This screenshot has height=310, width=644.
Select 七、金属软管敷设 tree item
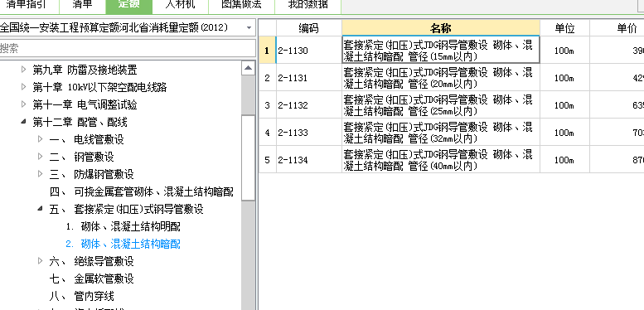click(91, 279)
